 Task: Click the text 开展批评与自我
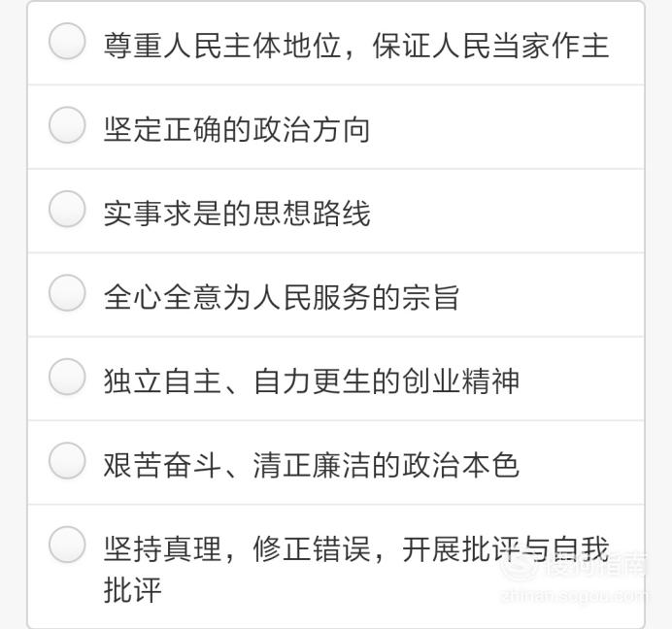pyautogui.click(x=506, y=549)
